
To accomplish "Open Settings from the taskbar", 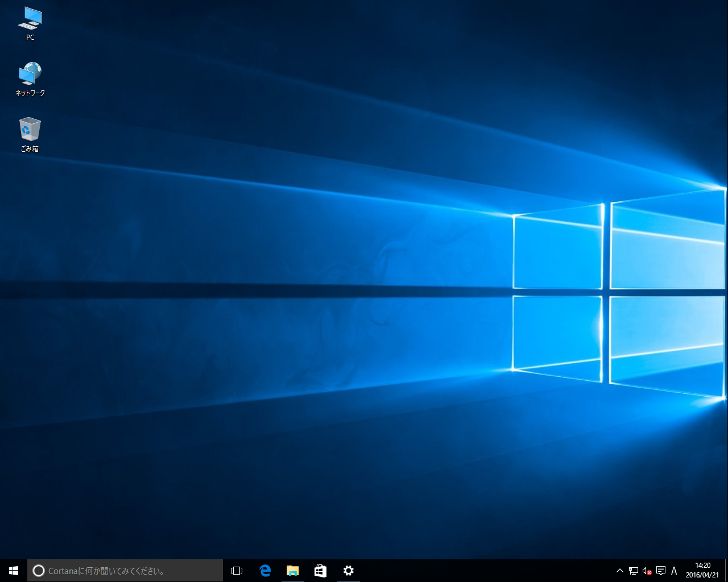I will click(348, 571).
